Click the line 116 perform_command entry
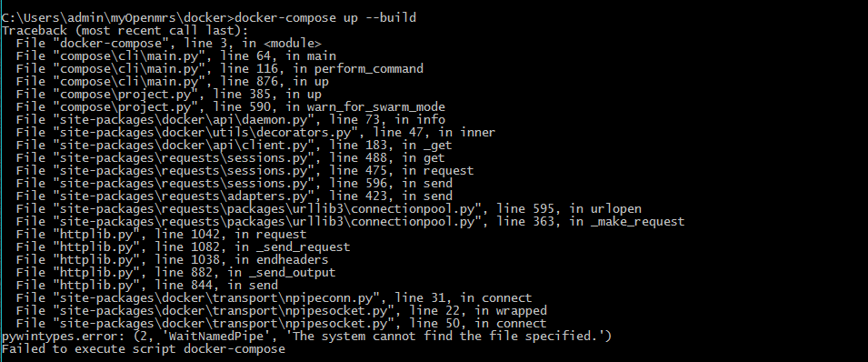 click(220, 69)
